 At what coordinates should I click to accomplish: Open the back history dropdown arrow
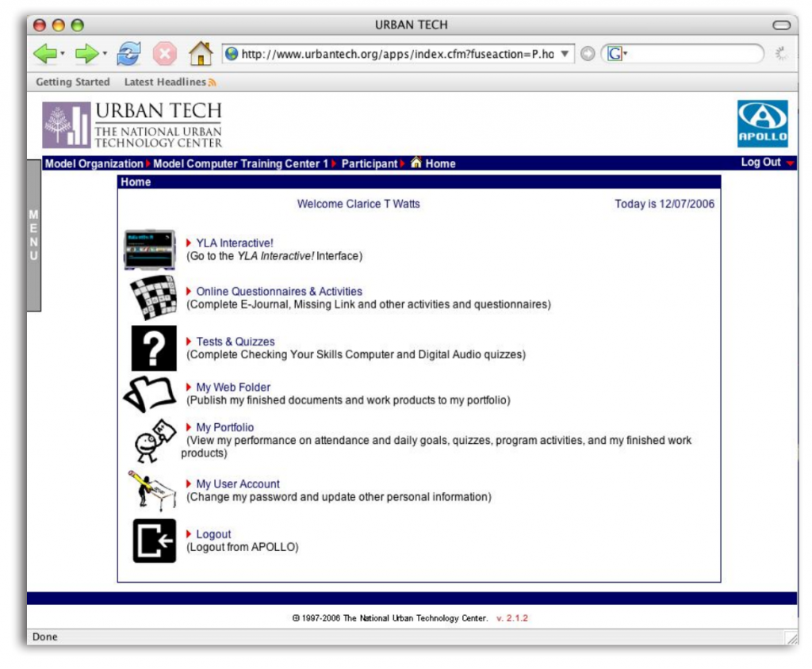pos(62,53)
